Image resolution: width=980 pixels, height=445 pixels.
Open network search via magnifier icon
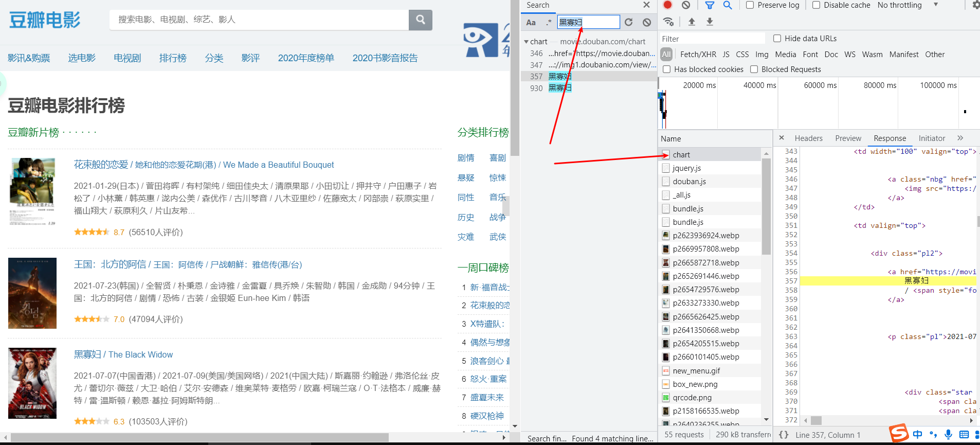728,5
